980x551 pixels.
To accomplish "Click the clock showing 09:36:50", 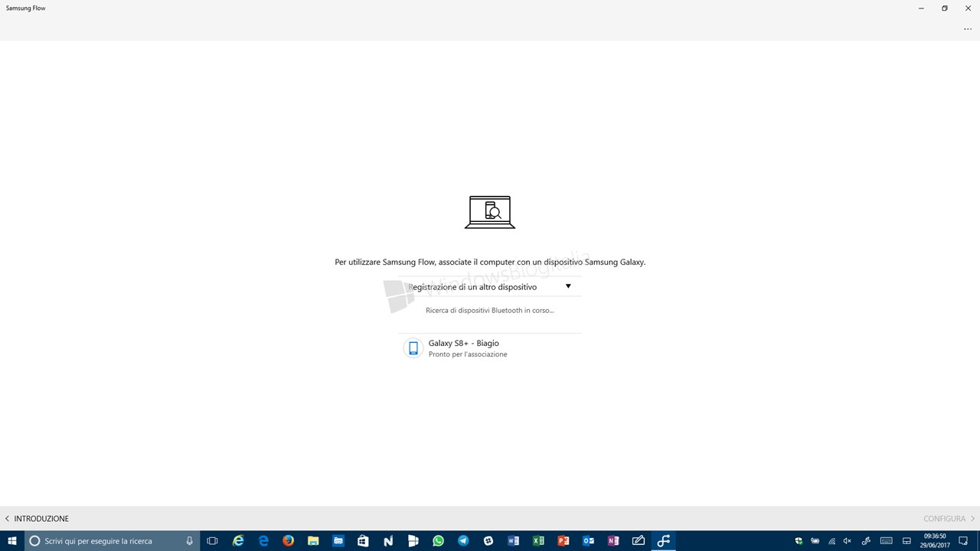I will coord(935,540).
